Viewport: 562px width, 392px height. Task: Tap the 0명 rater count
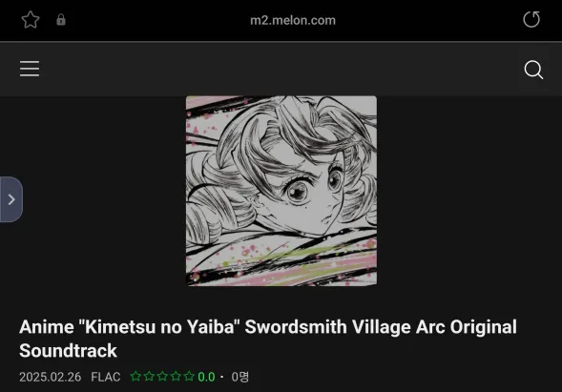(x=240, y=377)
